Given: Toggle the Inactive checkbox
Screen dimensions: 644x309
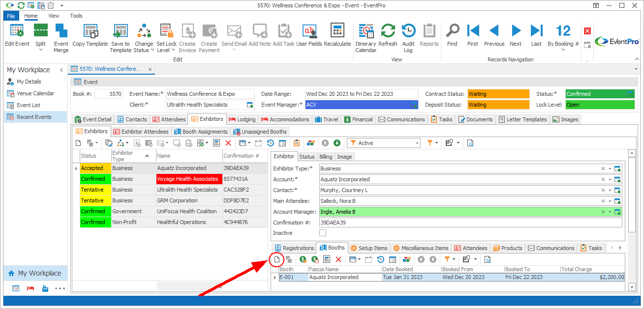Looking at the screenshot, I should coord(323,233).
